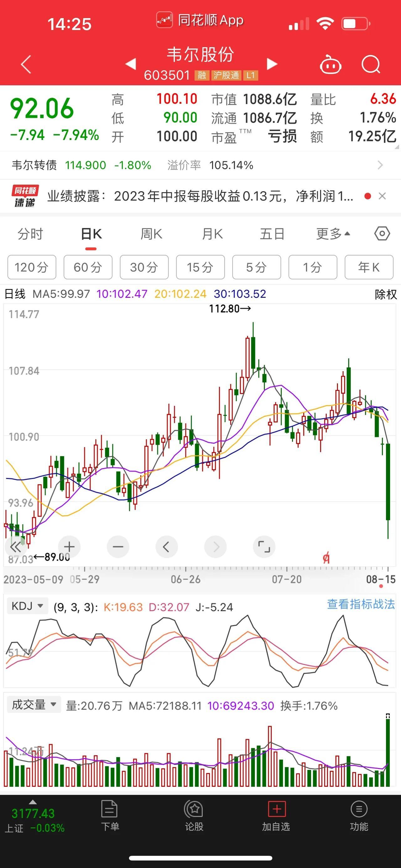The width and height of the screenshot is (401, 868).
Task: Tap the L1 level tag
Action: click(251, 75)
